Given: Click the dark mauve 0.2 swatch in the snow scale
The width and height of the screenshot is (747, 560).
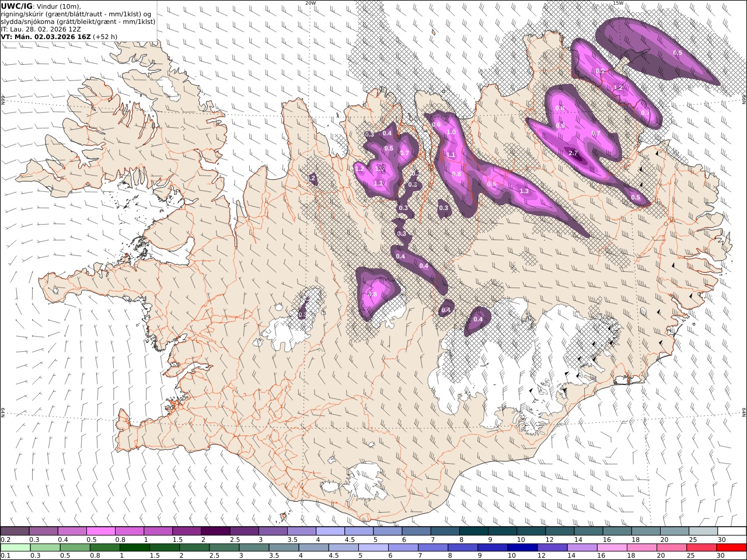Looking at the screenshot, I should pos(15,531).
